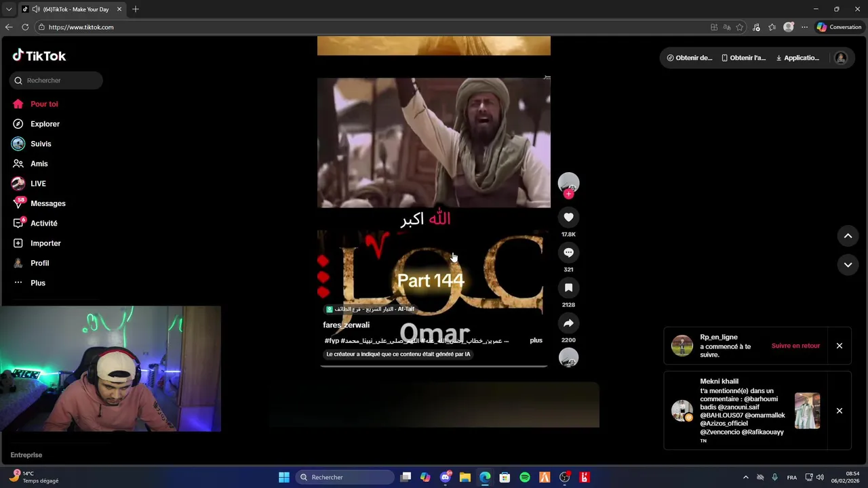The width and height of the screenshot is (868, 488).
Task: Open Copilot Conversation button
Action: tap(839, 27)
